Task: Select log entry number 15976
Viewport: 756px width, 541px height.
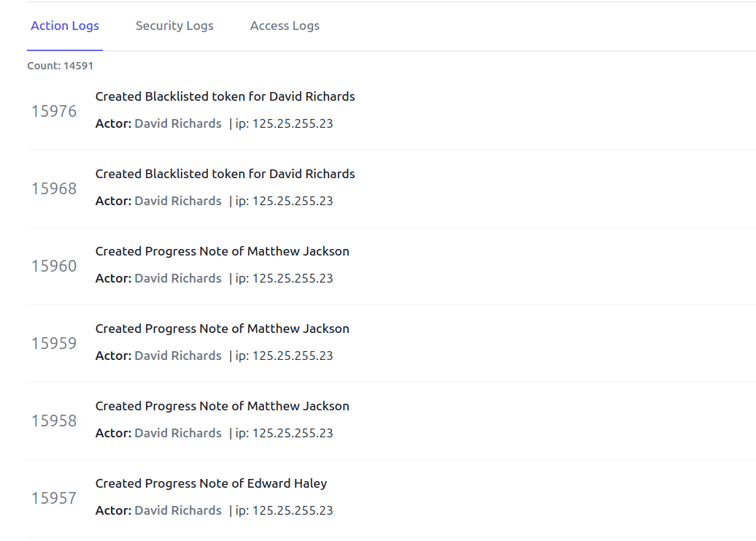Action: pyautogui.click(x=54, y=112)
